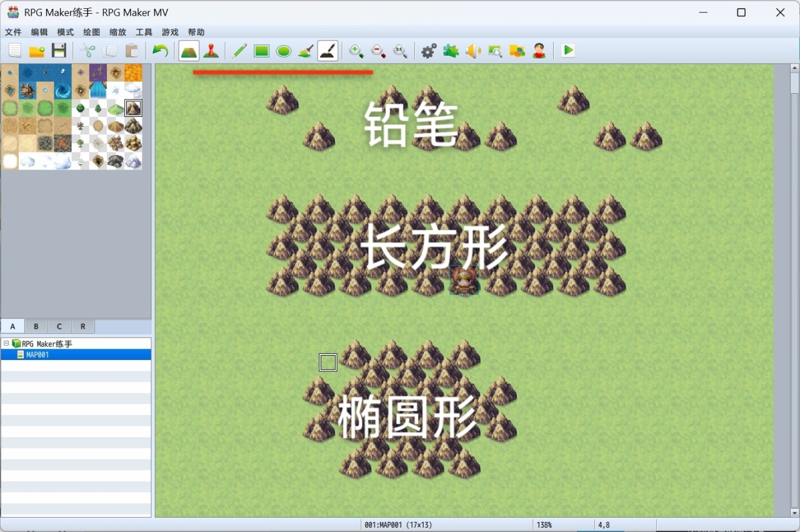The width and height of the screenshot is (800, 532).
Task: Switch to tileset tab B
Action: pyautogui.click(x=36, y=326)
